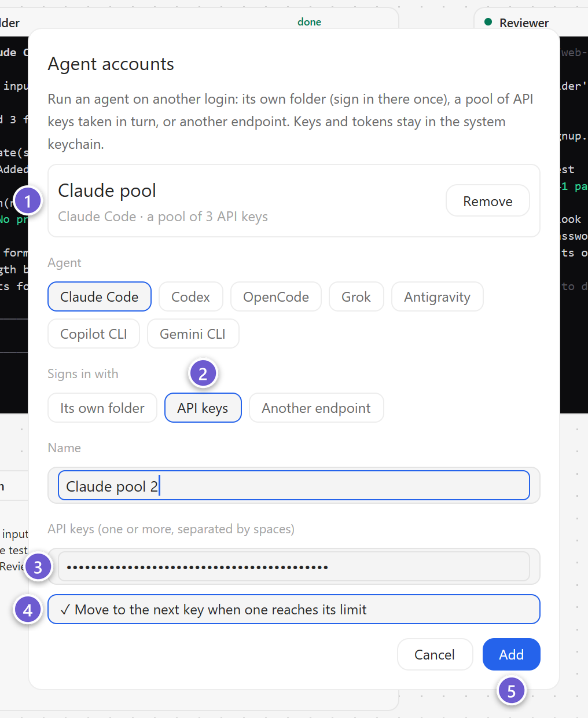588x718 pixels.
Task: Select API keys sign-in method
Action: [x=203, y=408]
